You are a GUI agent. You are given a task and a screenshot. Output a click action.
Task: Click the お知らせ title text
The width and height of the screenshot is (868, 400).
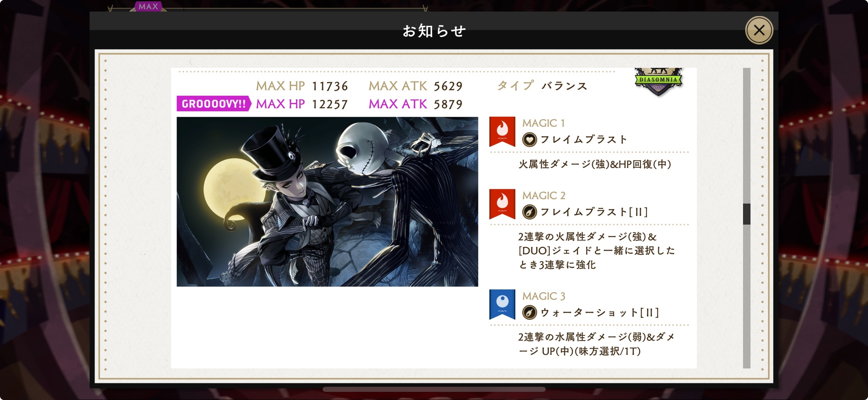pos(434,31)
